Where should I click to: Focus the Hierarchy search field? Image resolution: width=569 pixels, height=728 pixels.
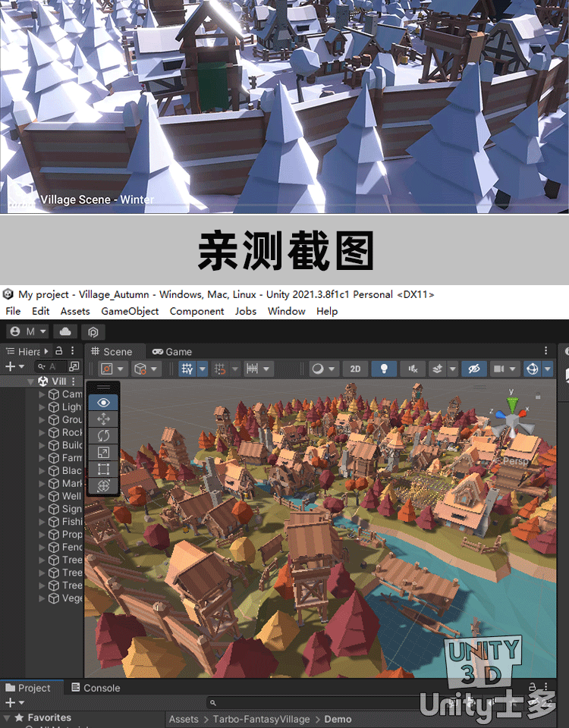coord(51,366)
